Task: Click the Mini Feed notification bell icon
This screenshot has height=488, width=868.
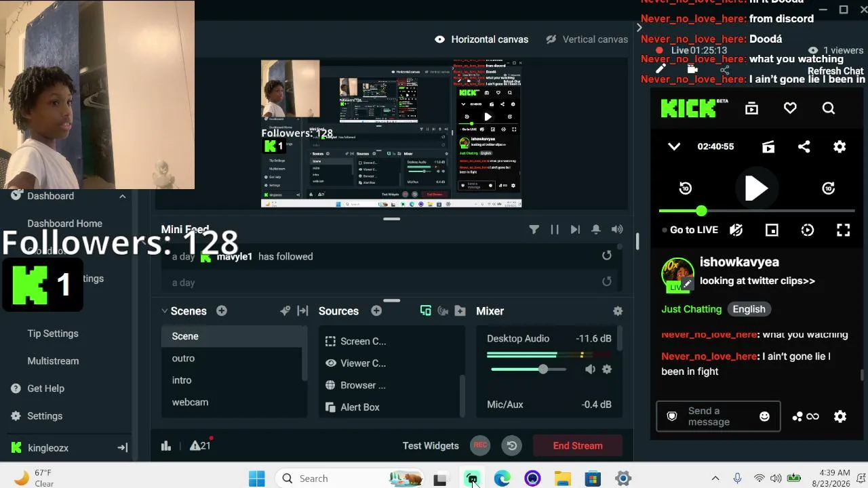Action: point(596,230)
